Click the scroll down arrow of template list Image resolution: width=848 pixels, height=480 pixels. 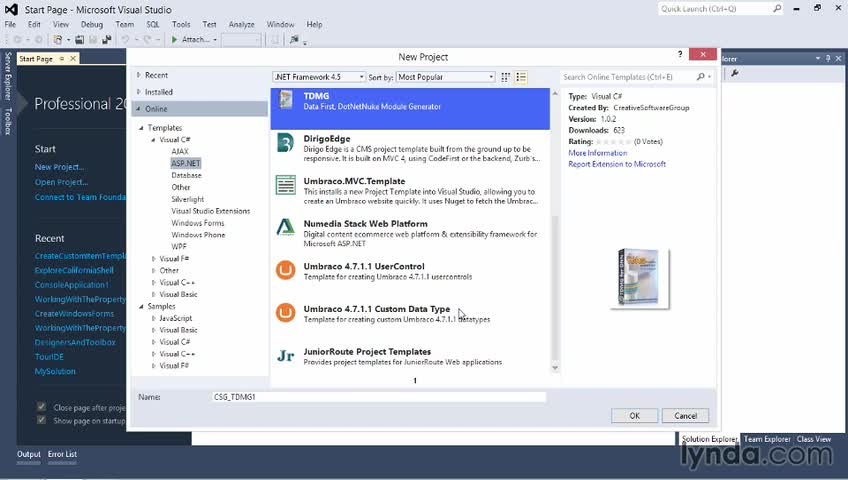tap(555, 368)
